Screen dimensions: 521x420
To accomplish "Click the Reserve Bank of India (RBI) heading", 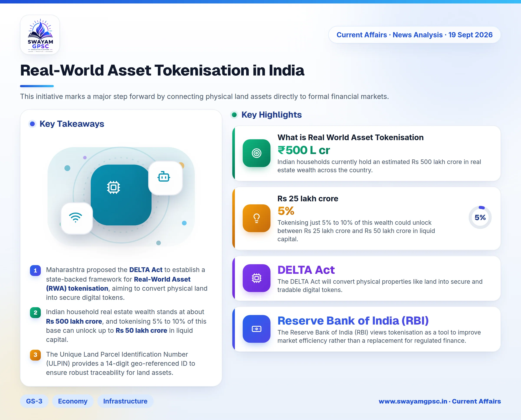I will pyautogui.click(x=353, y=321).
